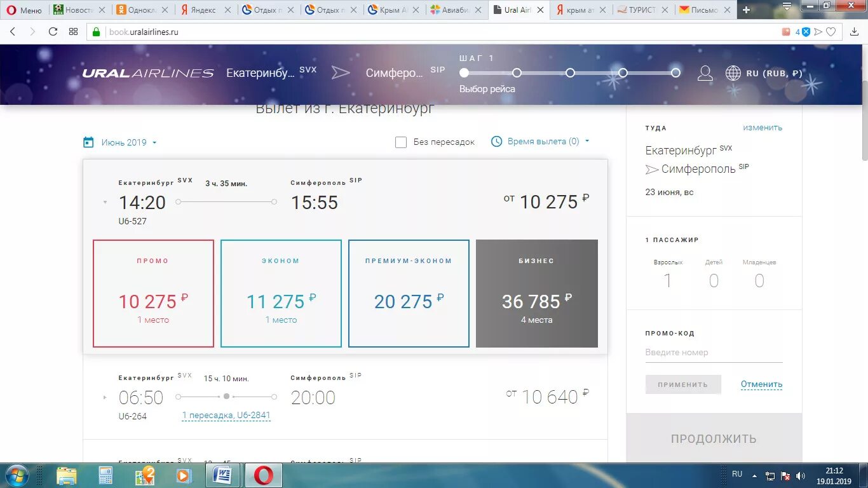Click the Применить promo button
Screen dimensions: 868x488
pyautogui.click(x=683, y=384)
